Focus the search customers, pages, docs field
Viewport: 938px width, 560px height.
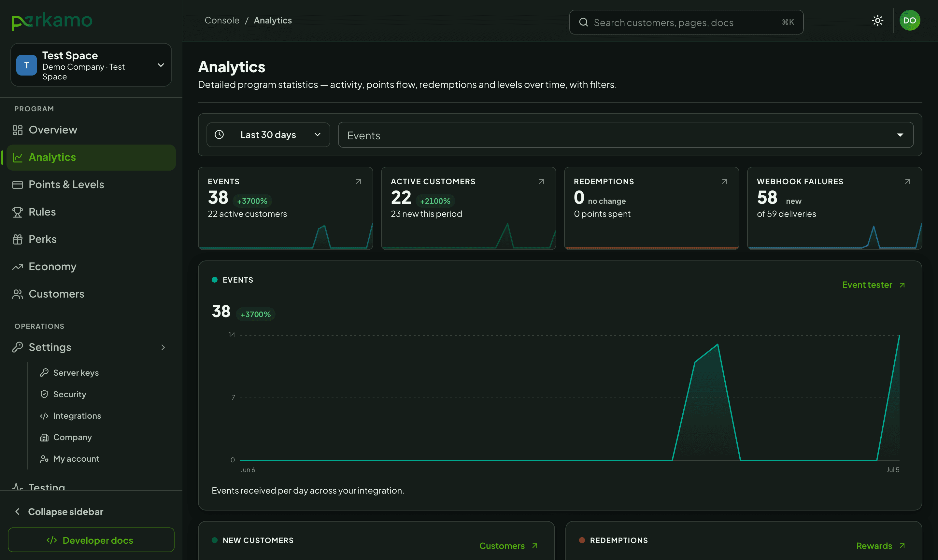coord(686,22)
